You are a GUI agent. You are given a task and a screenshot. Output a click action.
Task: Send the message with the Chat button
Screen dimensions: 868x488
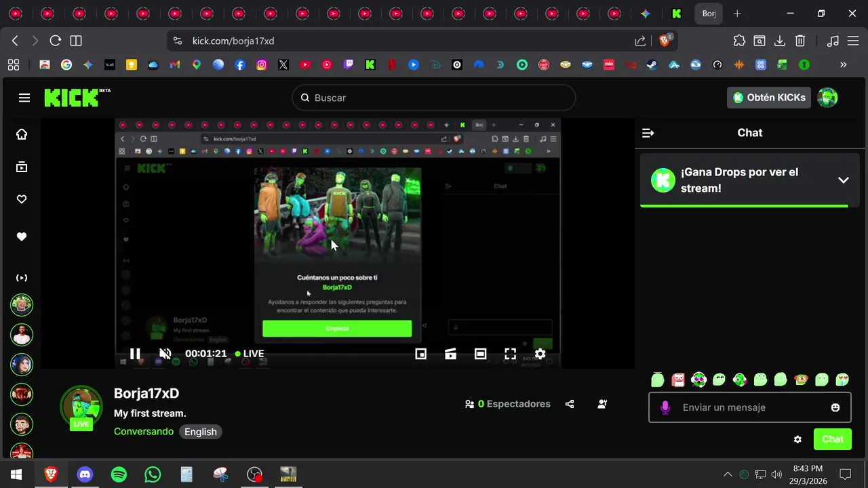(x=833, y=439)
